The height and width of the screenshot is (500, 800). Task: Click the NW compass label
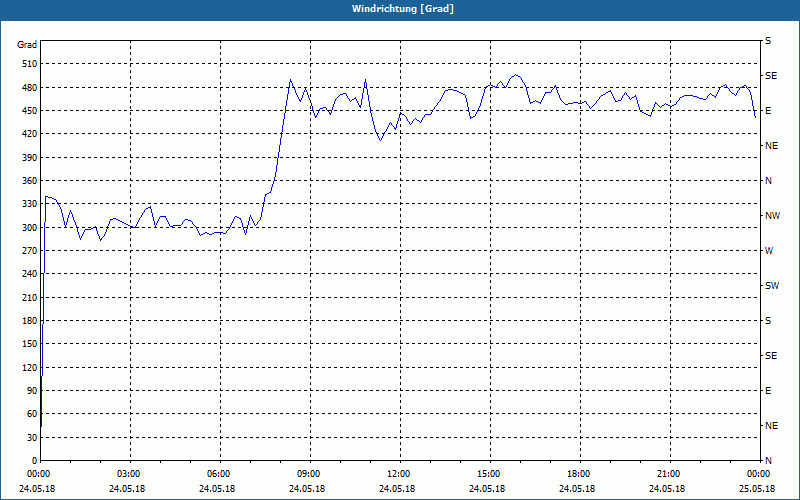pos(772,216)
